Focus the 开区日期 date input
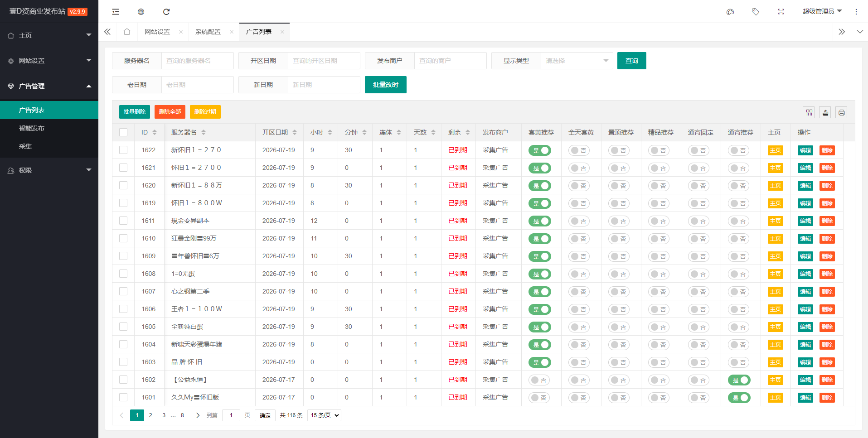This screenshot has height=438, width=868. pyautogui.click(x=324, y=61)
